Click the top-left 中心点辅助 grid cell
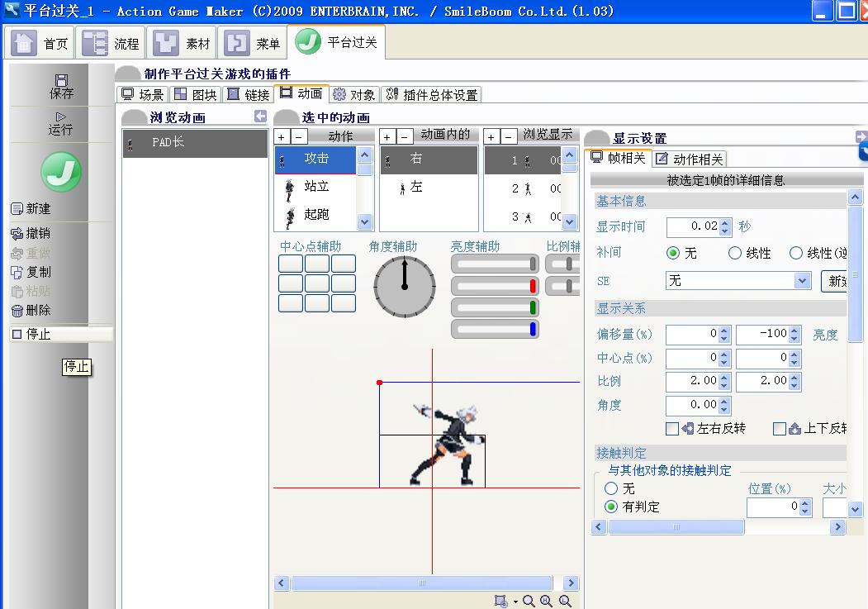This screenshot has height=609, width=868. [x=290, y=264]
